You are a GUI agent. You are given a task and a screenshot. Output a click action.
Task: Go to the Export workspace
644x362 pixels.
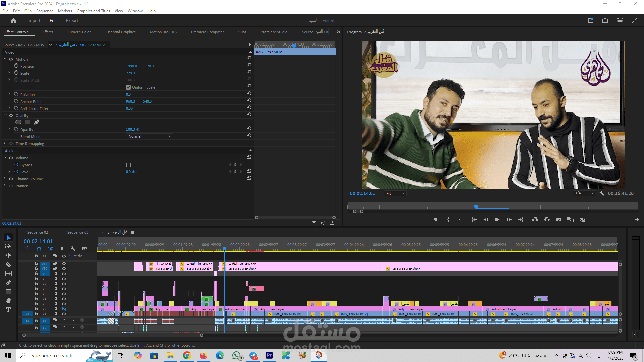pyautogui.click(x=72, y=20)
